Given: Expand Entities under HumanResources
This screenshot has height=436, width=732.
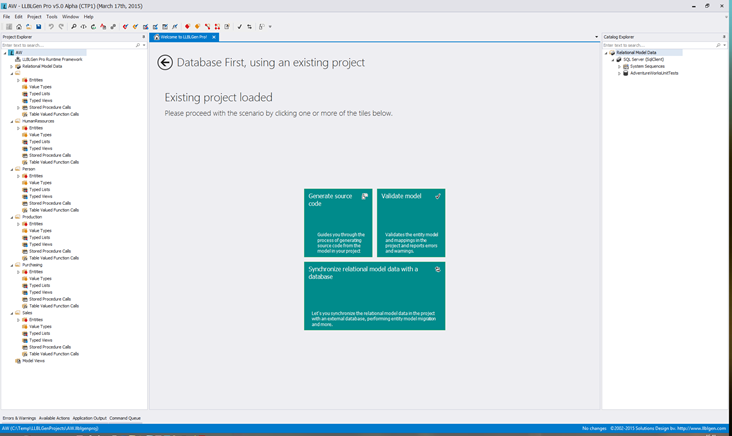Looking at the screenshot, I should pos(19,128).
